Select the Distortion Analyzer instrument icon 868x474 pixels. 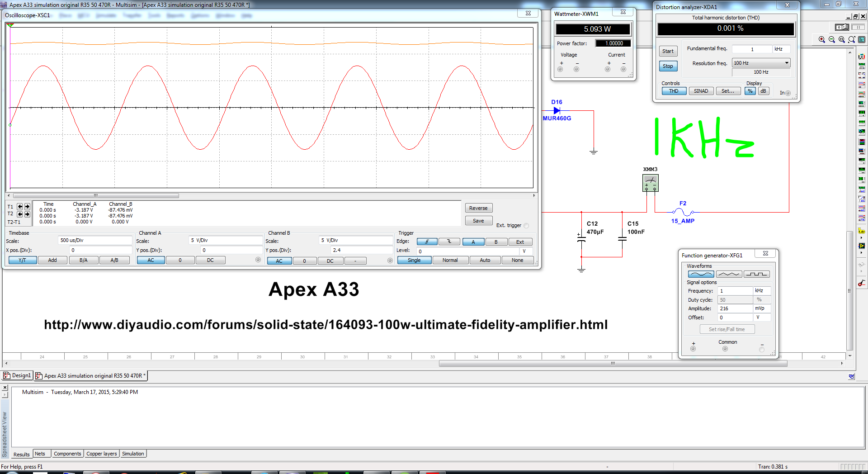coord(862,161)
